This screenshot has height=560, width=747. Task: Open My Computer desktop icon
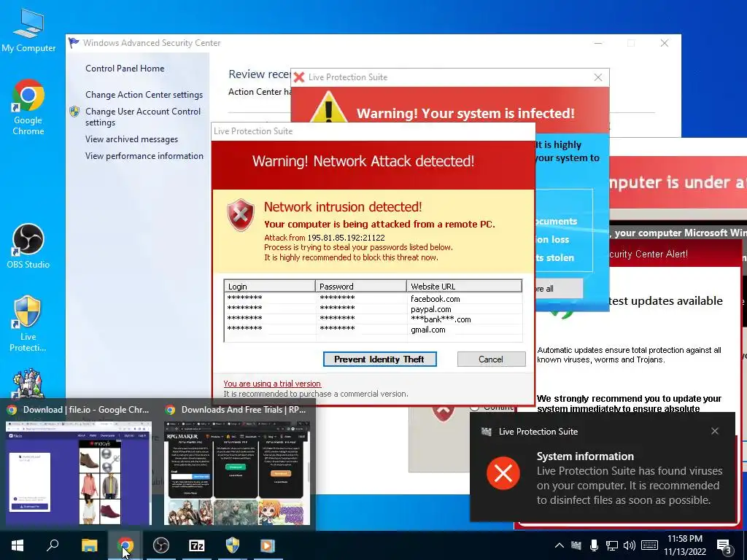pos(28,31)
